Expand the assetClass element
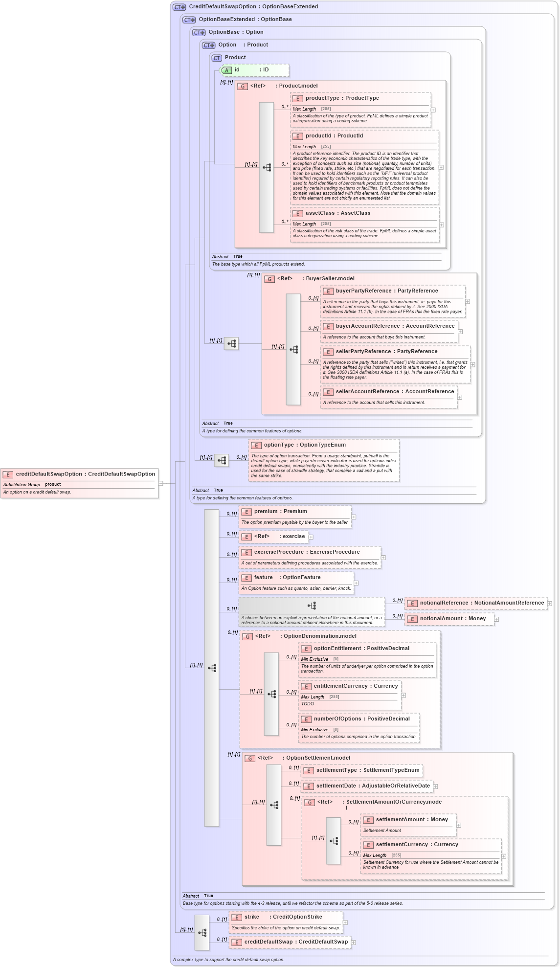This screenshot has width=560, height=967. (442, 225)
